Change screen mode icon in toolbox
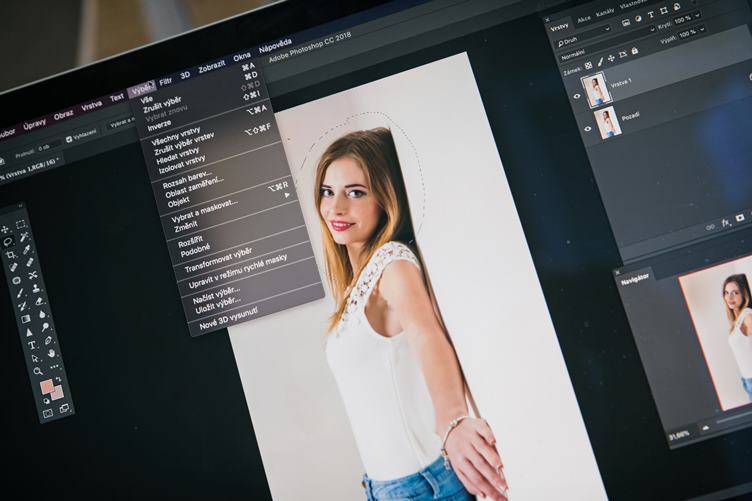Screen dimensions: 752x501 pos(64,409)
